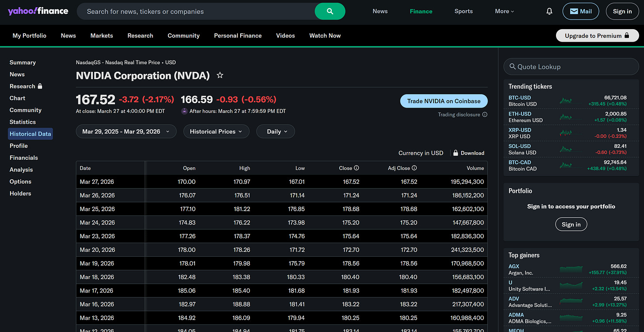The width and height of the screenshot is (644, 332).
Task: Open the ETH-USD sparkline chart
Action: (x=566, y=117)
